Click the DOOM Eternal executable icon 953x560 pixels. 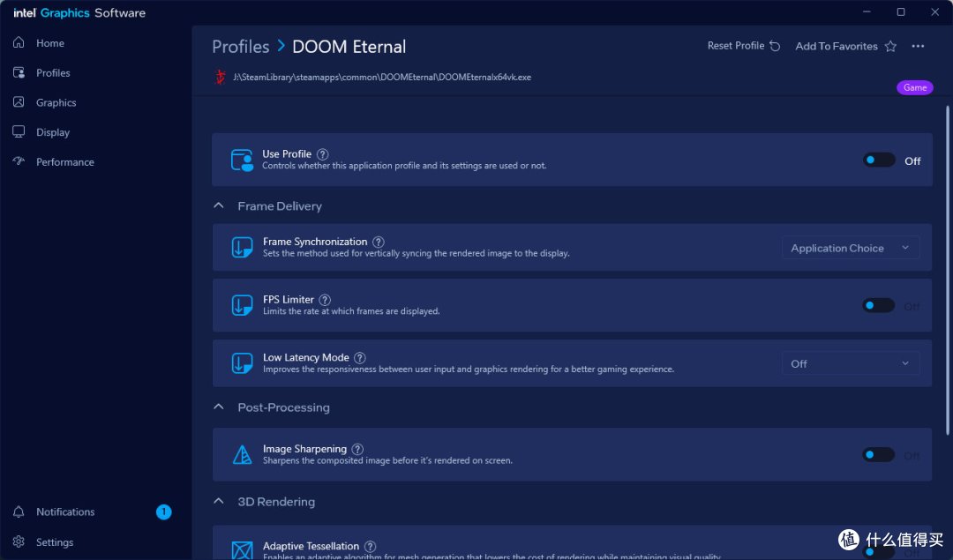[x=220, y=77]
